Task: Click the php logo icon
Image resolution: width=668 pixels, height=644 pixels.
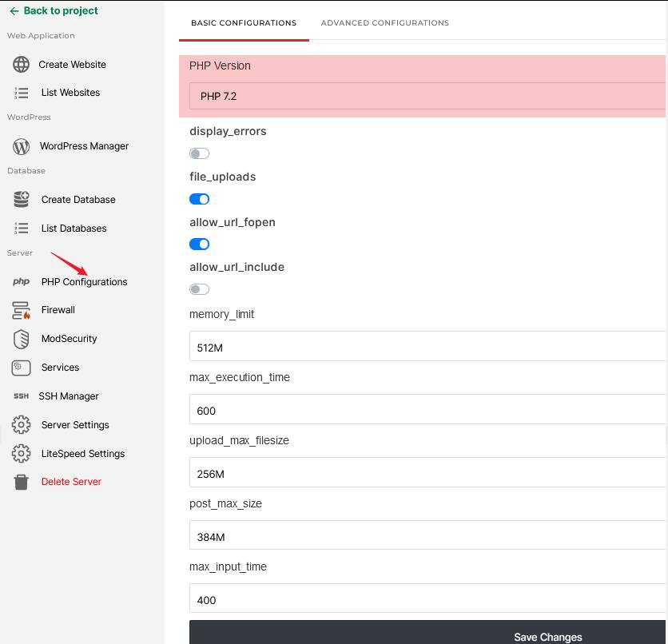Action: (x=21, y=281)
